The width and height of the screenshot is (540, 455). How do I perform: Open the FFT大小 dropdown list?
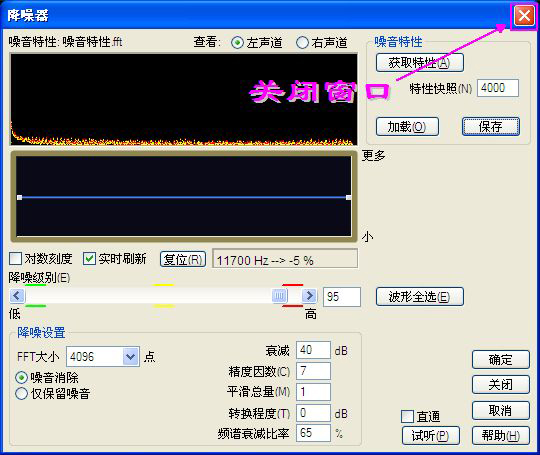[131, 356]
